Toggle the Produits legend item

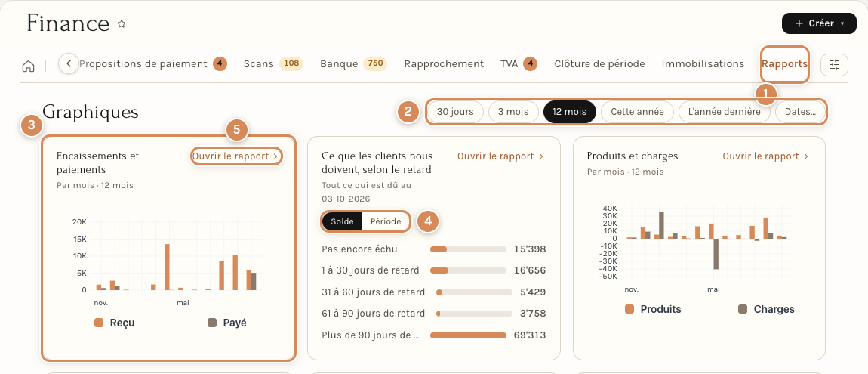tap(653, 309)
